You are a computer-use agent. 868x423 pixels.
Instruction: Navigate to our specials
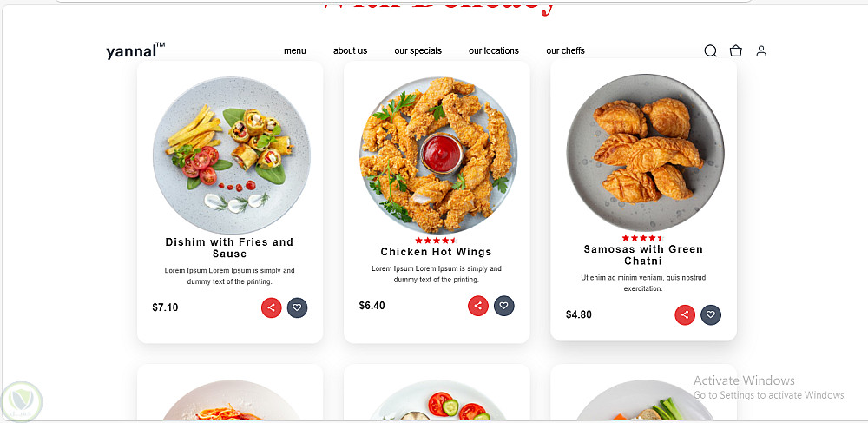418,51
